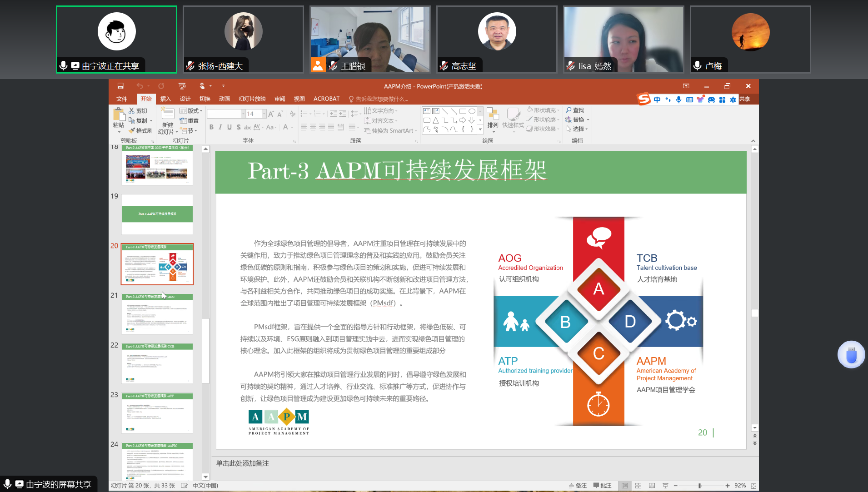Click the Share (共享) button

744,99
